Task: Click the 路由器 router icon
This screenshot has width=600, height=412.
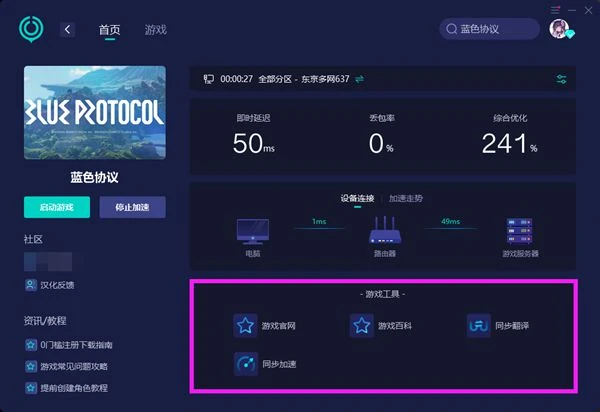Action: [385, 230]
